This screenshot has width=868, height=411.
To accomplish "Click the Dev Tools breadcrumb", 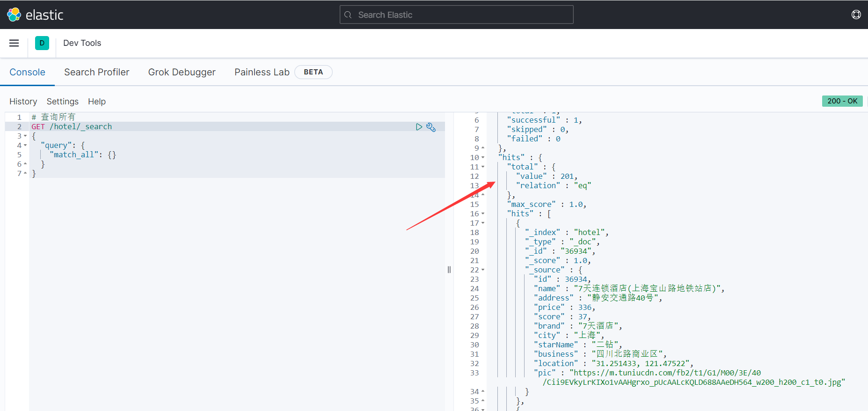I will point(82,43).
